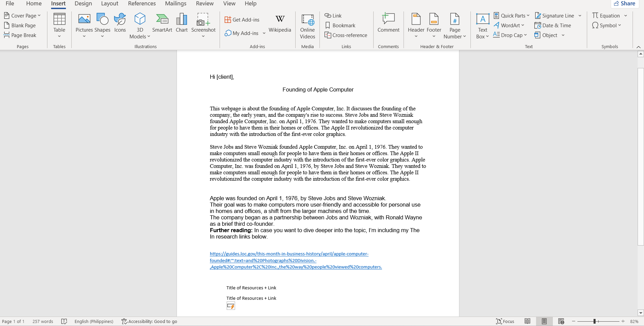
Task: Switch to Web Layout view
Action: tap(561, 321)
